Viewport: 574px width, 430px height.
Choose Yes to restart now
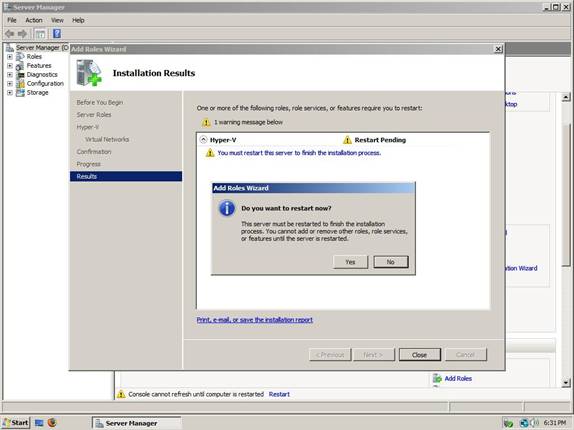click(350, 262)
